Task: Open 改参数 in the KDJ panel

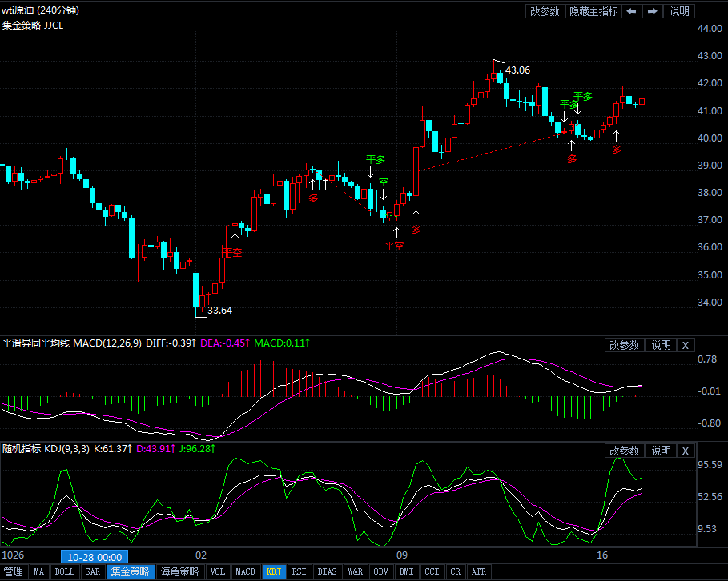Action: (x=624, y=451)
